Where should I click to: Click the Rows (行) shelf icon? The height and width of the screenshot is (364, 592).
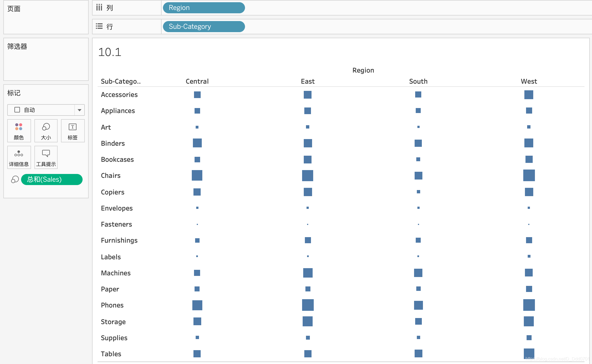[99, 26]
